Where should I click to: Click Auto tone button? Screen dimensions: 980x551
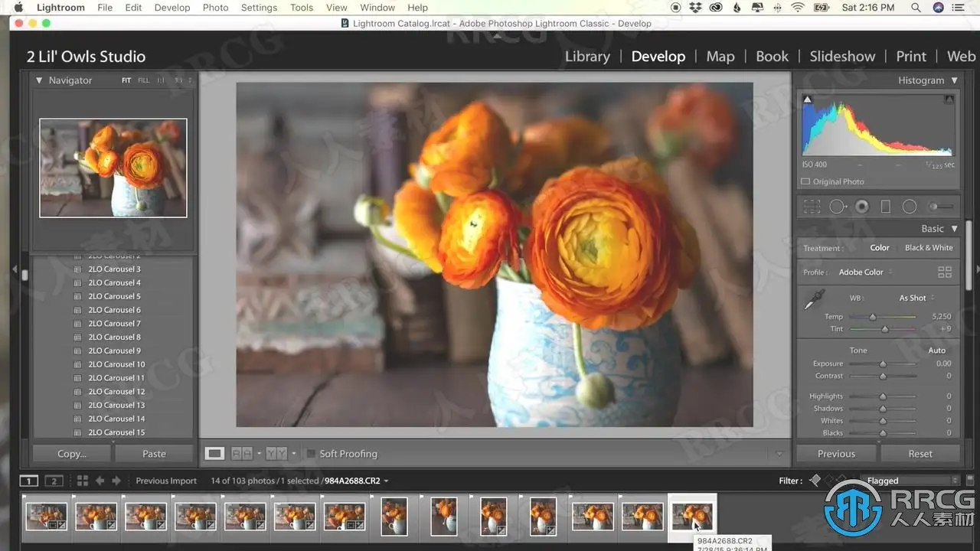937,350
